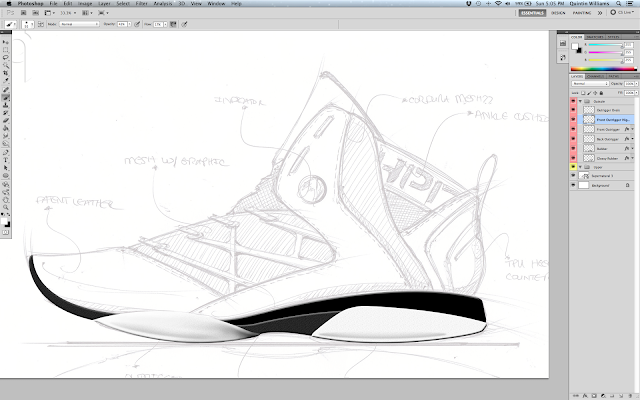
Task: Select the Path Selection tool
Action: tap(6, 168)
